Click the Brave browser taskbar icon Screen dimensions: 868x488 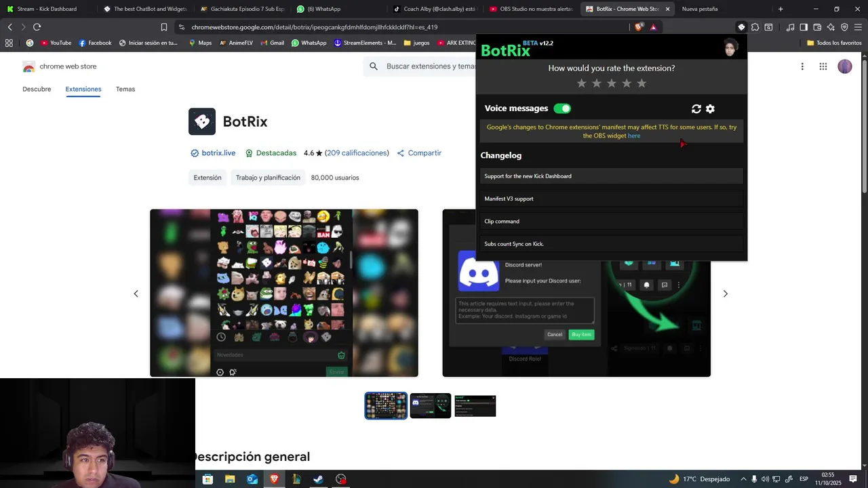click(274, 479)
